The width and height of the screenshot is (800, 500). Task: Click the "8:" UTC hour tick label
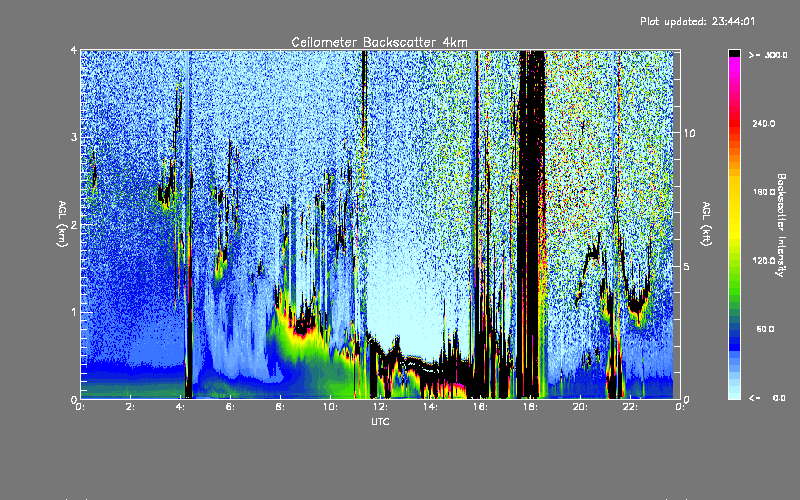(281, 407)
